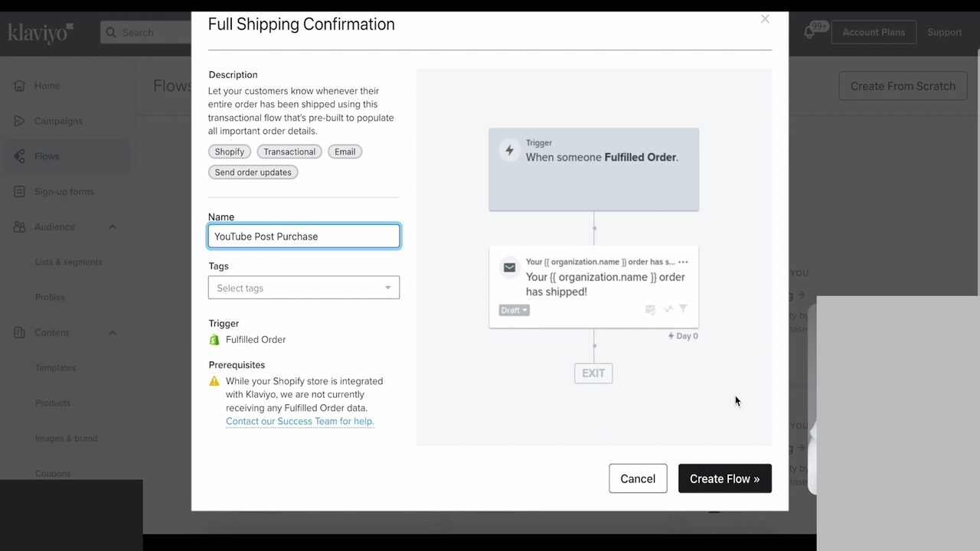
Task: Collapse the Audience section chevron
Action: click(x=113, y=227)
